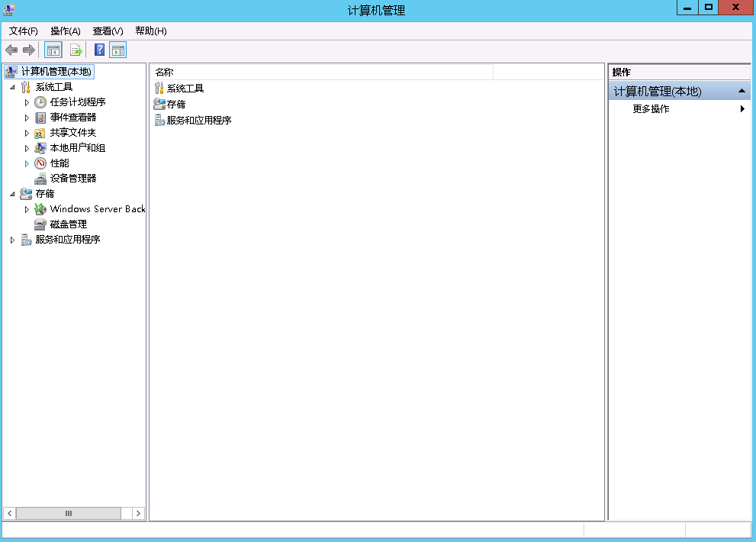Toggle the 显示/隐藏操作窗格 toolbar button
Image resolution: width=756 pixels, height=542 pixels.
(x=117, y=49)
